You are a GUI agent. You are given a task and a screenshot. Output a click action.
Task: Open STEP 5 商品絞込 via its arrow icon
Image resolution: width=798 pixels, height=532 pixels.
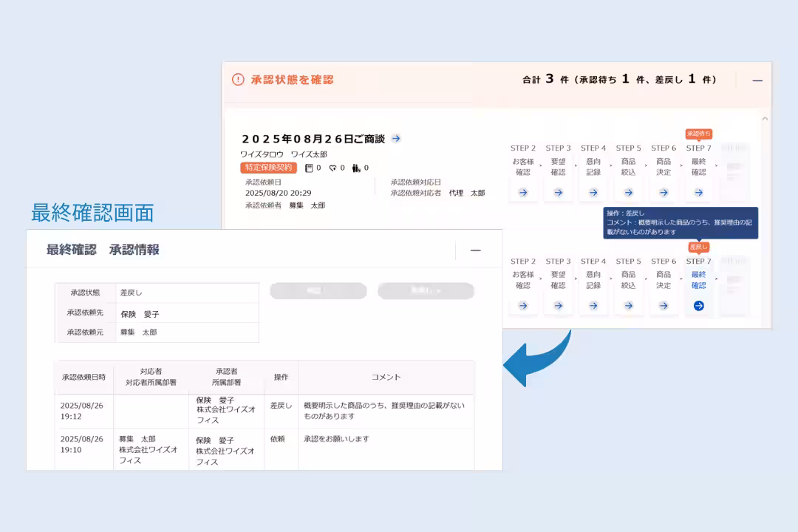tap(628, 191)
